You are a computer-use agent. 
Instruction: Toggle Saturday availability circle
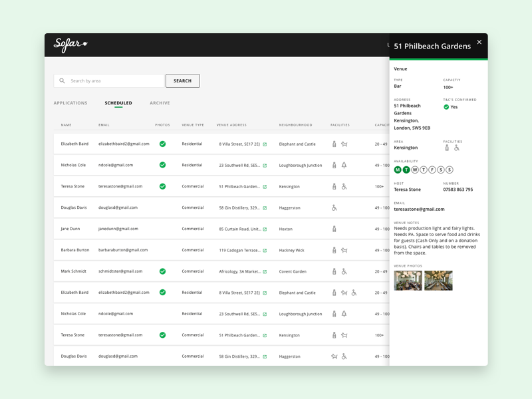pos(441,170)
